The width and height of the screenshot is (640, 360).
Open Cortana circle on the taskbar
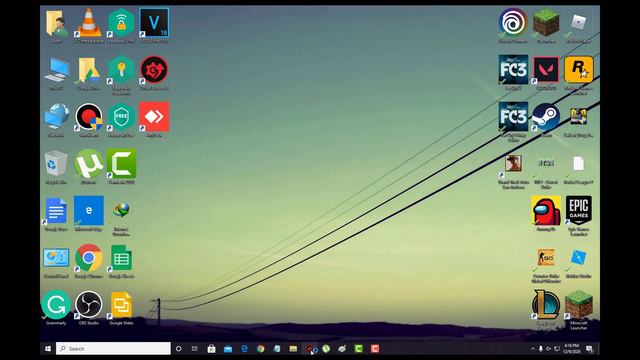[x=178, y=349]
